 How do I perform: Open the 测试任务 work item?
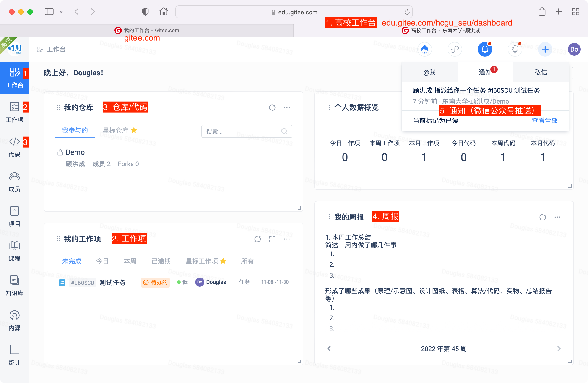(x=112, y=282)
